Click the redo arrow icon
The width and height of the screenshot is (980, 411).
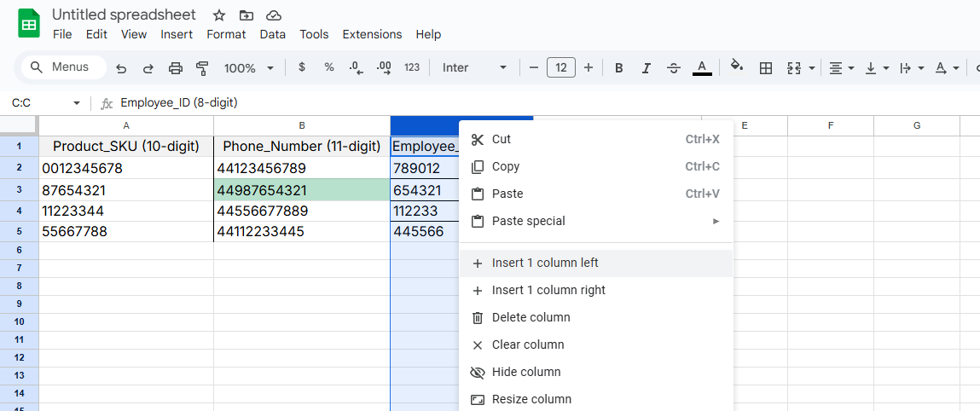tap(148, 68)
